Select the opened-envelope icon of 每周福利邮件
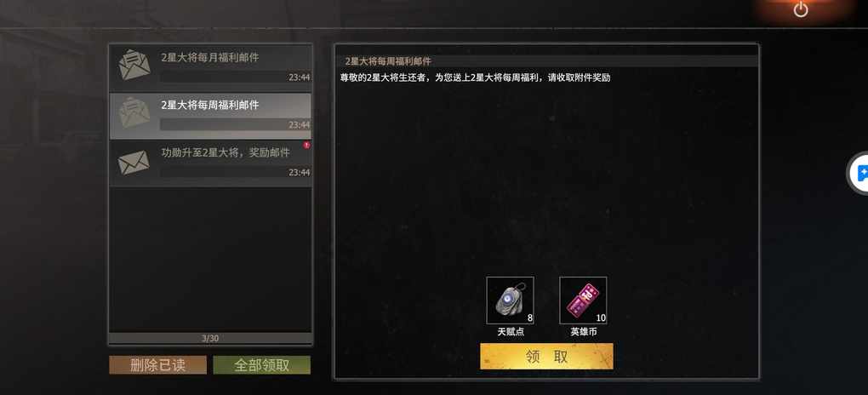The width and height of the screenshot is (868, 395). click(134, 112)
